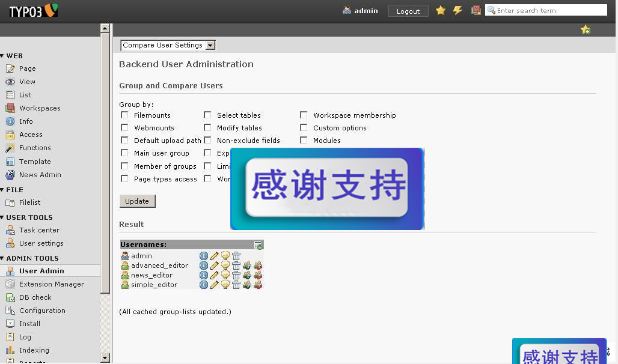Open the workspace selector icon in the top bar
The image size is (618, 364).
point(476,10)
